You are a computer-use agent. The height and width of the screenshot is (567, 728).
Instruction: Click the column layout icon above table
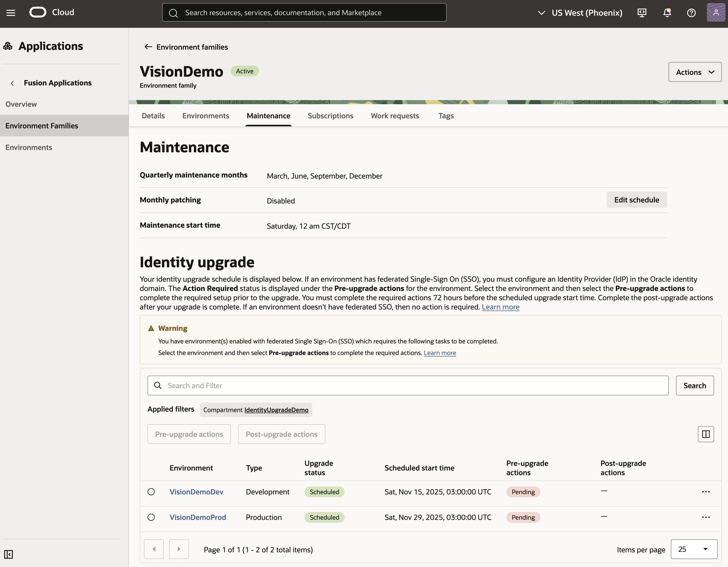point(706,434)
